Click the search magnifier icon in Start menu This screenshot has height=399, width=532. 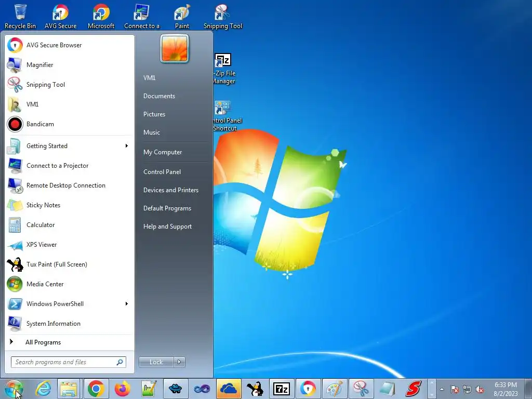tap(120, 362)
